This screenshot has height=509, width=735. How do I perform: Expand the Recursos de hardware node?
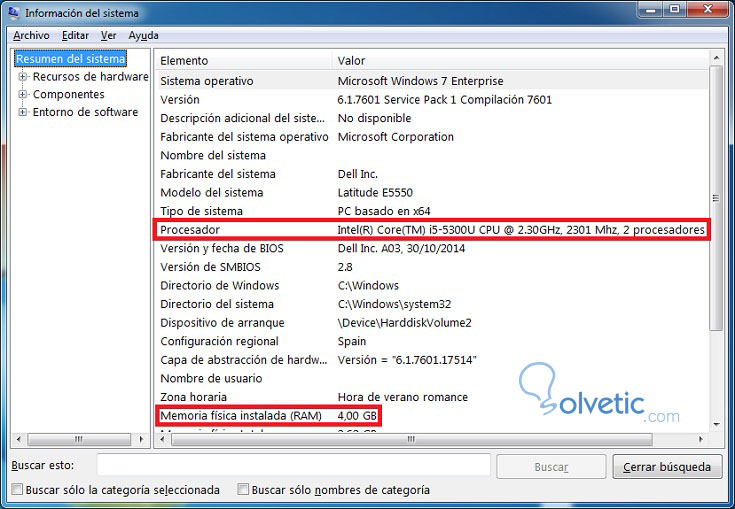click(22, 76)
